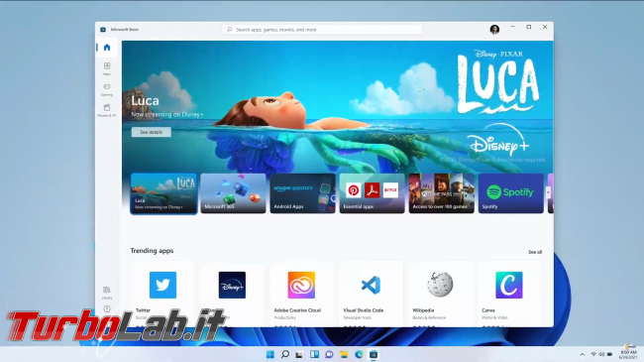Open Microsoft Edge on taskbar
This screenshot has width=644, height=362.
tap(359, 355)
